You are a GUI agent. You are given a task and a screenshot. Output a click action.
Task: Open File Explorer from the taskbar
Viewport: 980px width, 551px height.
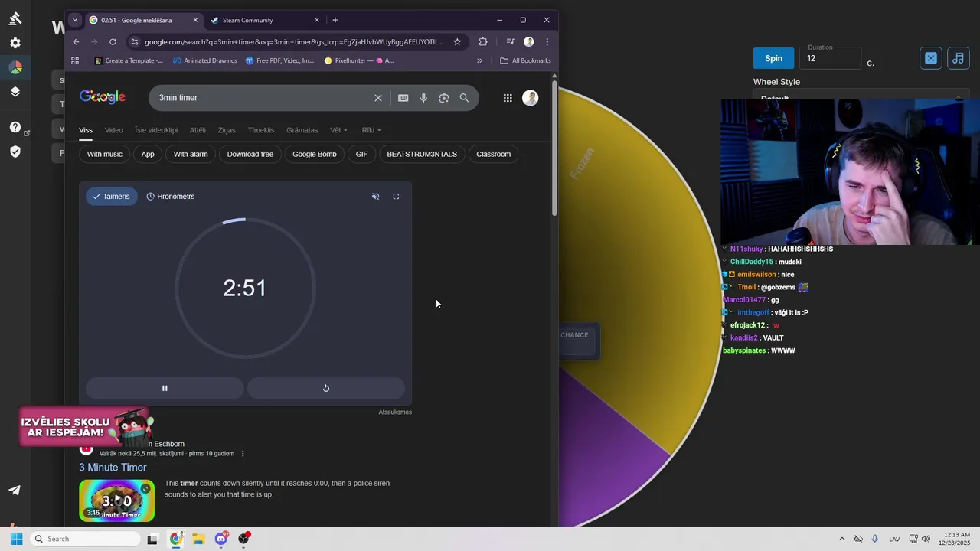point(198,539)
